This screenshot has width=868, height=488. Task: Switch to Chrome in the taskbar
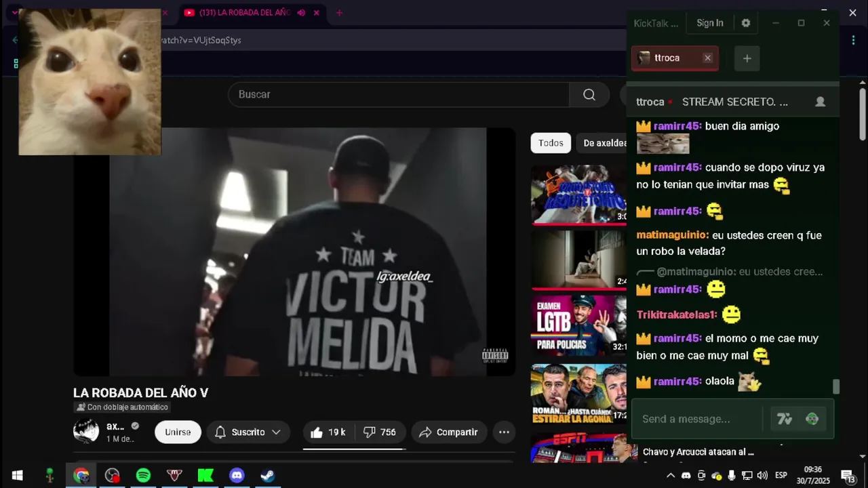81,475
